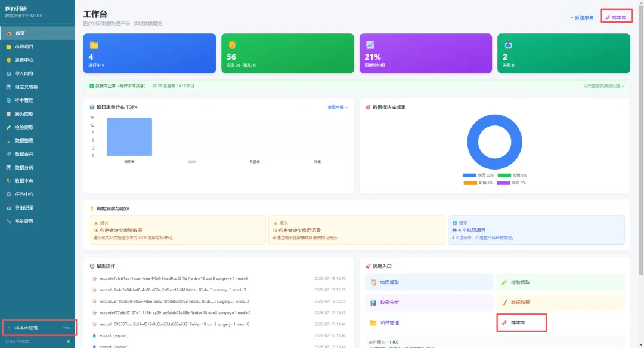Click the clipboard icon in quick-entry 病历提取

pos(373,282)
